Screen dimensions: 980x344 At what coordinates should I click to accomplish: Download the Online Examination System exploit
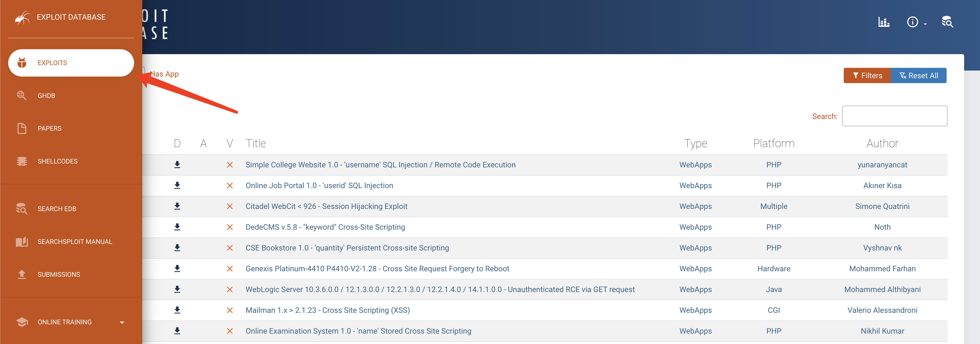(177, 331)
